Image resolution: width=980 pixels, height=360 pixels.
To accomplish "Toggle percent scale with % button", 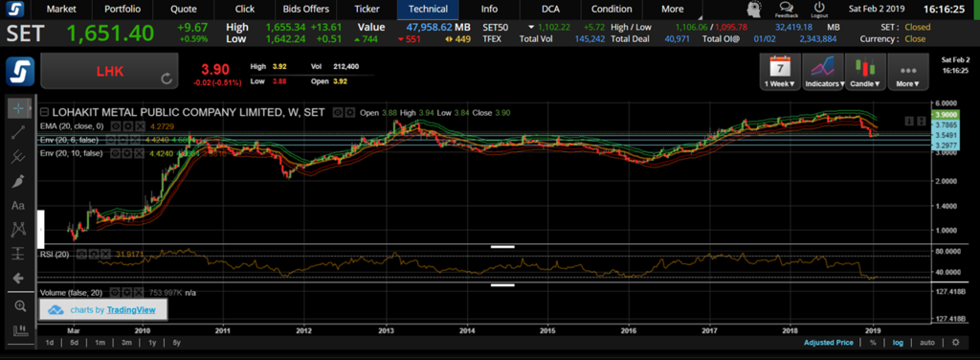I will point(873,343).
